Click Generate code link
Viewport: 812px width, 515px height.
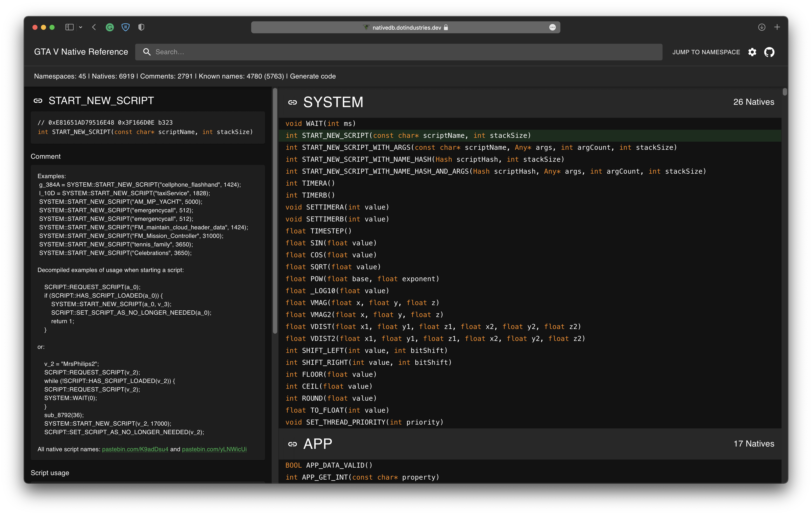click(x=313, y=76)
